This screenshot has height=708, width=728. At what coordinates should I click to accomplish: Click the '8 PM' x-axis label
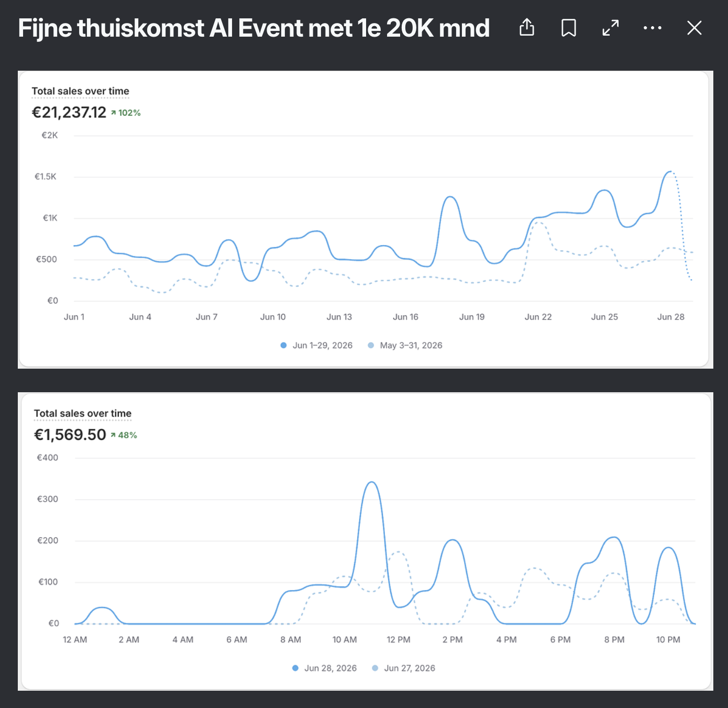point(614,640)
